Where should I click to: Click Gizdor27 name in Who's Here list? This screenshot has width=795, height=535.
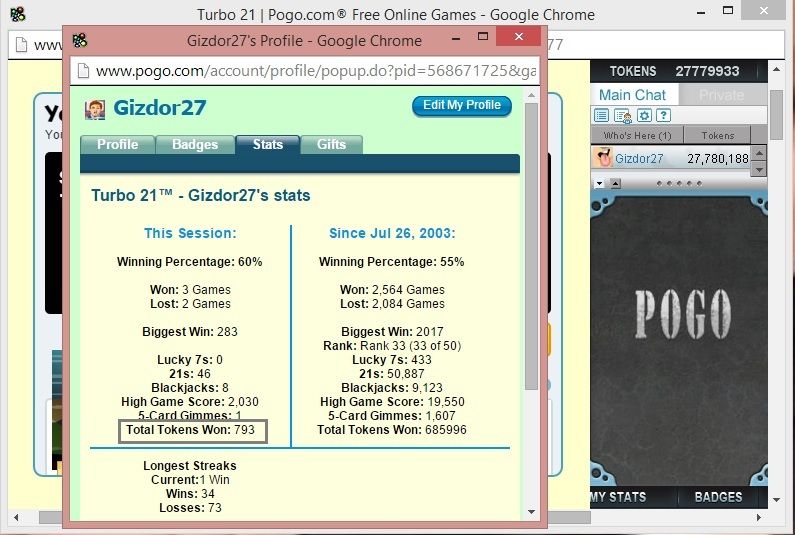(x=639, y=159)
